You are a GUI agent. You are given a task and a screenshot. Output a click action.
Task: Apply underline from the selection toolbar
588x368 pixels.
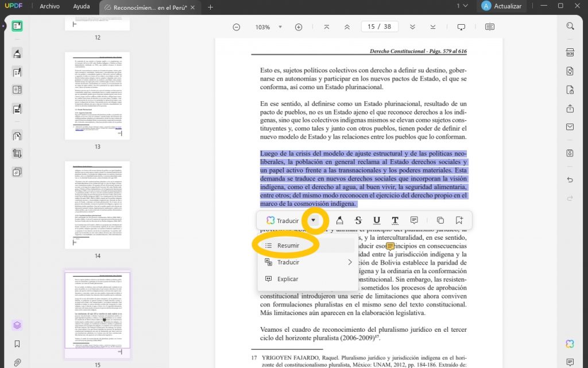pos(375,220)
